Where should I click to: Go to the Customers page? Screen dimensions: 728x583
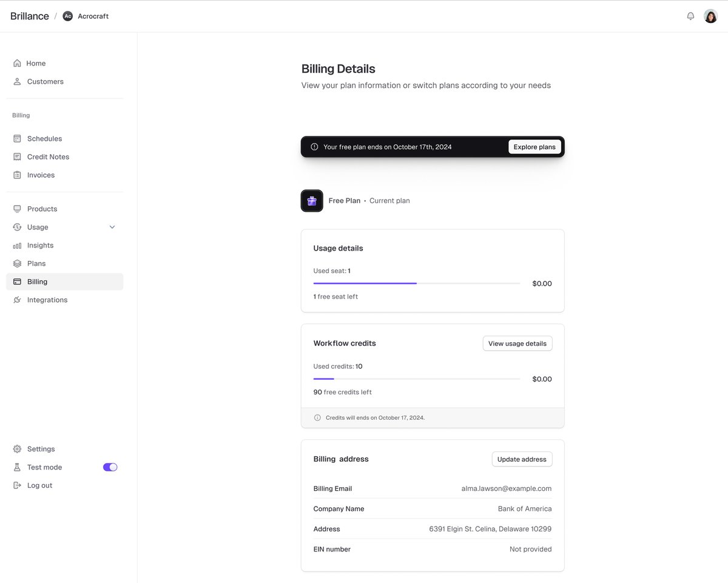pyautogui.click(x=45, y=81)
